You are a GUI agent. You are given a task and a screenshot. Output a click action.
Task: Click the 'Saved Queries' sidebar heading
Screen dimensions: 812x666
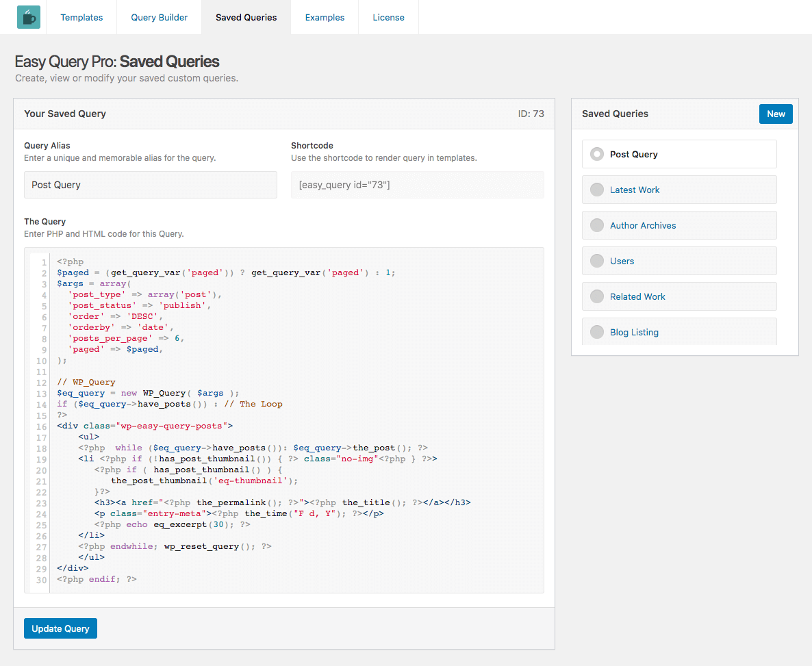[615, 114]
